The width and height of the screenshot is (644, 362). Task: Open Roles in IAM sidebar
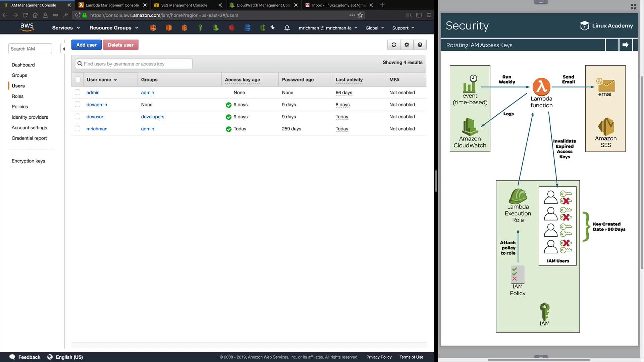pyautogui.click(x=17, y=96)
